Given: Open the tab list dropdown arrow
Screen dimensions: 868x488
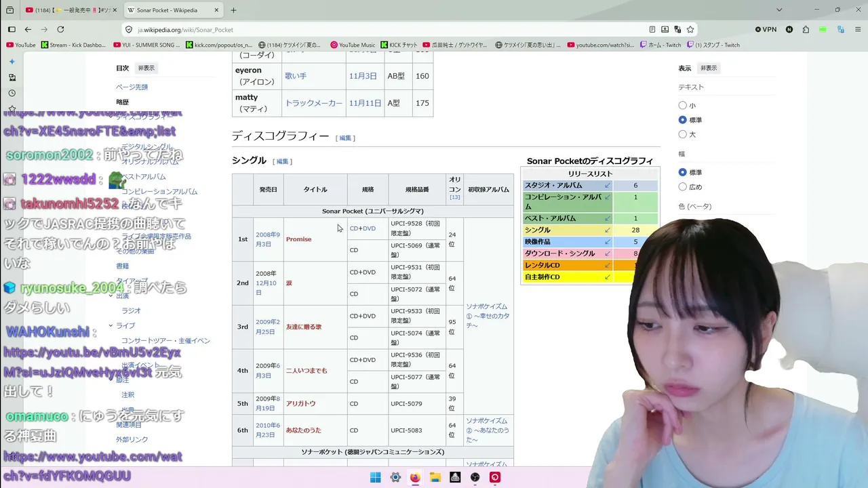Looking at the screenshot, I should [x=779, y=10].
